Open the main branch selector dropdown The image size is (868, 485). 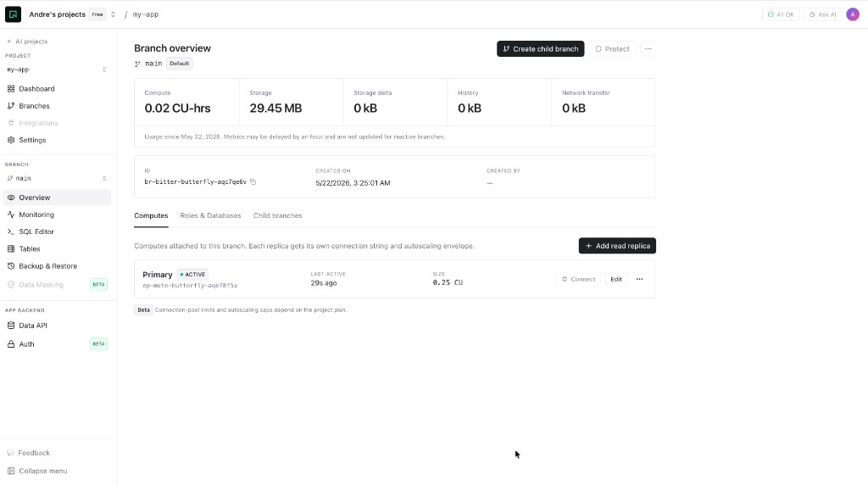(57, 178)
